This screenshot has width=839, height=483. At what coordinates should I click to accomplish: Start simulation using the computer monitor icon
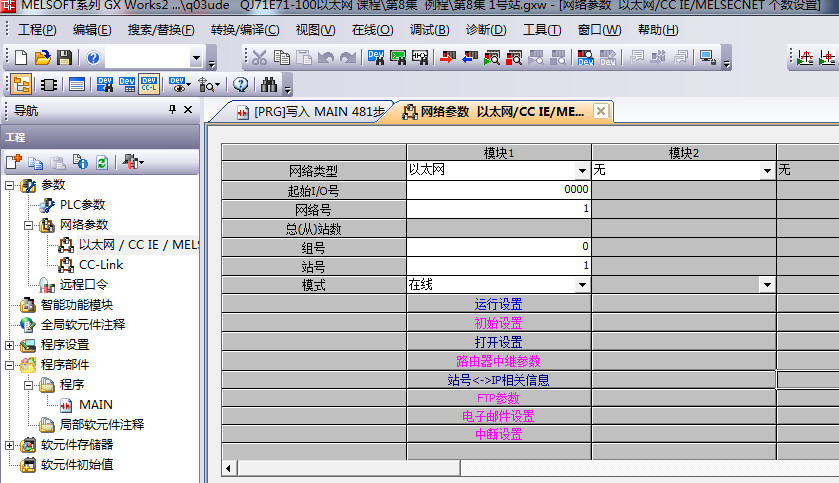click(x=707, y=57)
